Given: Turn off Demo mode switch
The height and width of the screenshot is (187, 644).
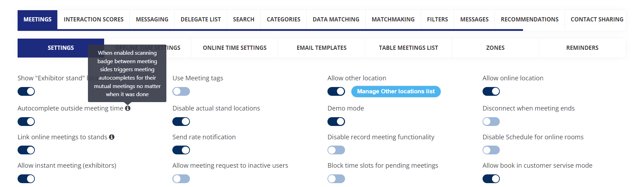Looking at the screenshot, I should pyautogui.click(x=336, y=122).
